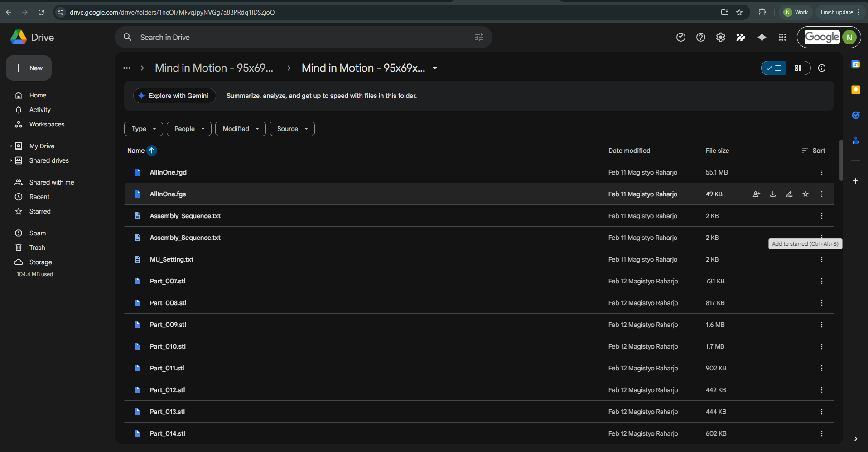Rename AllInOne.fgs with the pencil icon

789,194
